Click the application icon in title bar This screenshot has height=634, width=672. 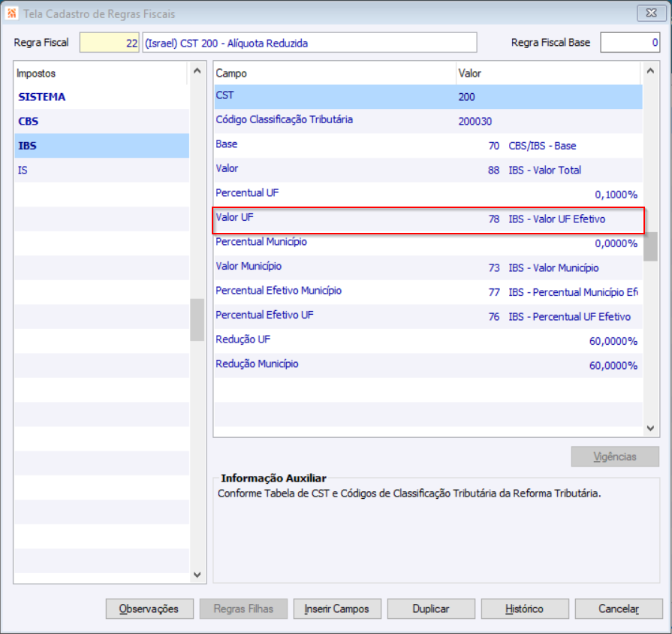point(11,14)
